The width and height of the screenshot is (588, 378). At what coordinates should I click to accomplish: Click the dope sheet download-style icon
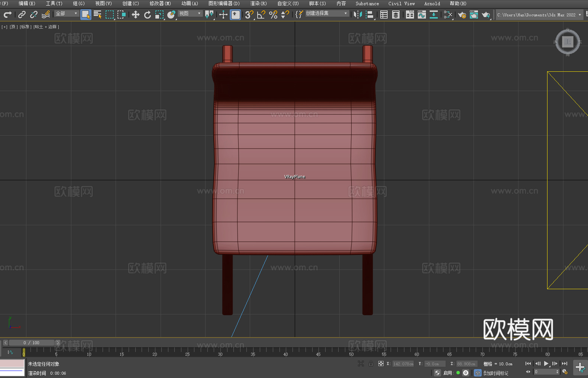click(434, 14)
